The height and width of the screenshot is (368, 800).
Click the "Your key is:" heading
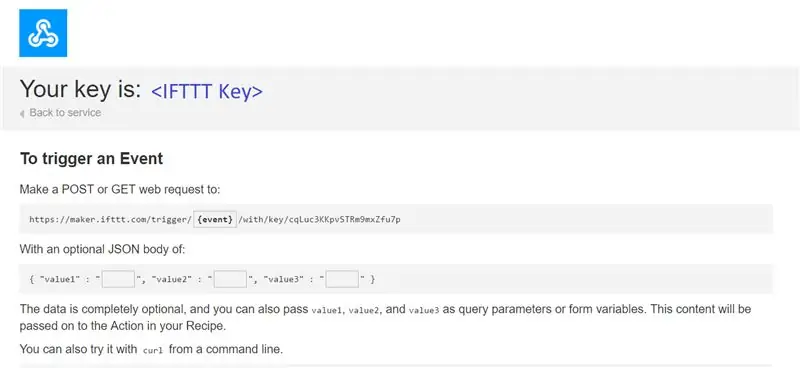tap(81, 89)
